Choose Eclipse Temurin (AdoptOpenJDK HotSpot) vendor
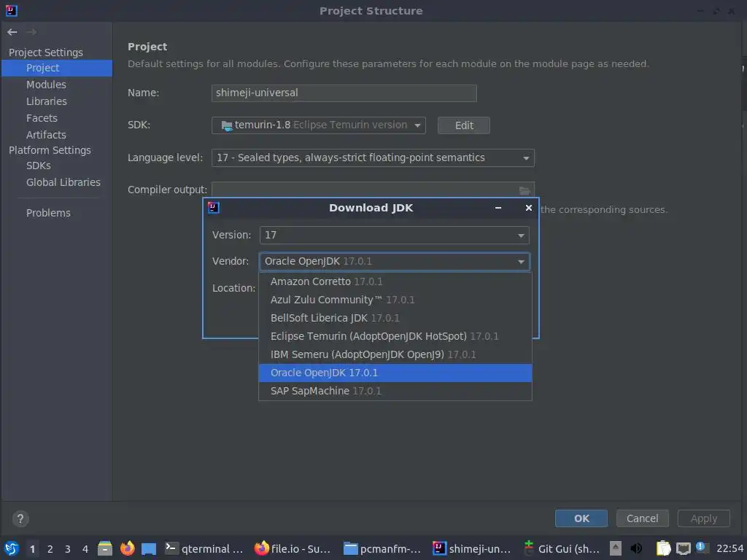Image resolution: width=747 pixels, height=560 pixels. tap(395, 336)
